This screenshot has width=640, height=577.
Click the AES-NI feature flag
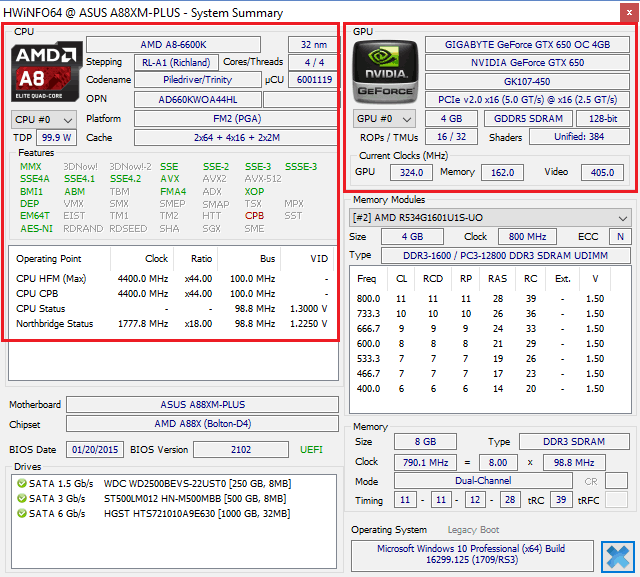(x=36, y=229)
